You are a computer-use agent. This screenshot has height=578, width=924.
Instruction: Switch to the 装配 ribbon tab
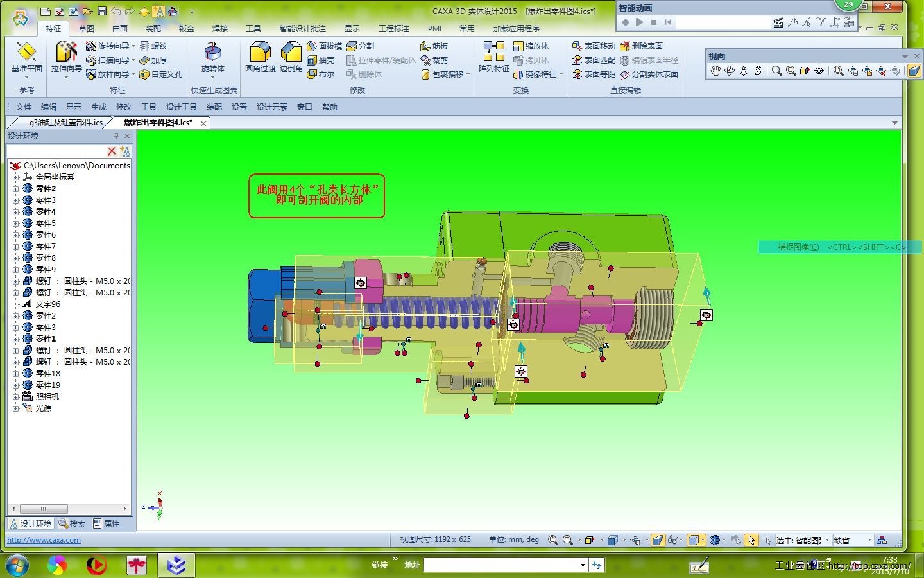coord(153,28)
